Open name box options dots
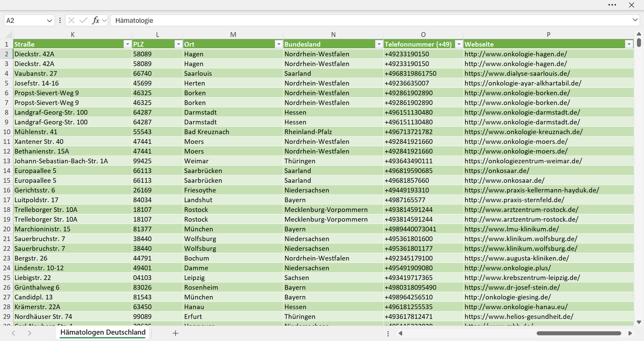This screenshot has height=341, width=644. point(60,21)
